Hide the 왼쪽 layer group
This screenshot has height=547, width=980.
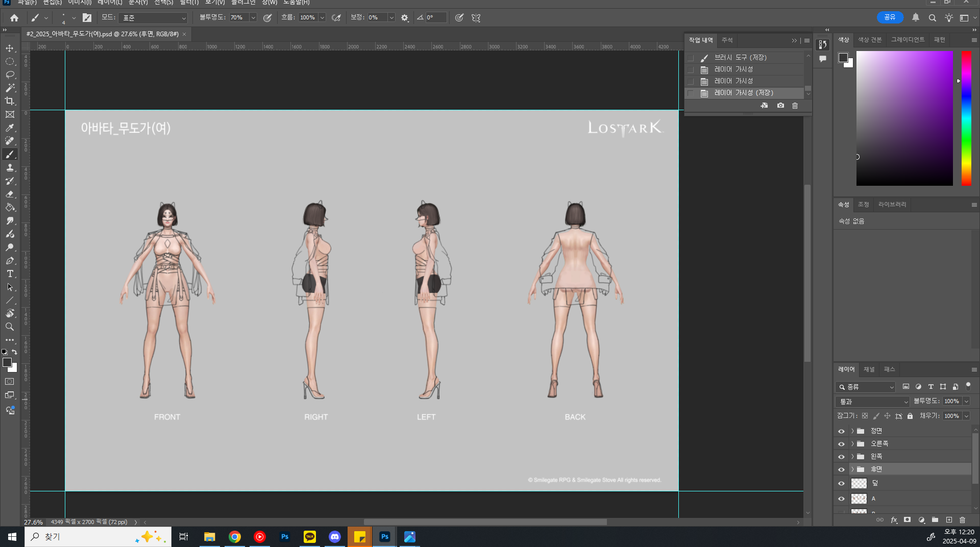[841, 457]
